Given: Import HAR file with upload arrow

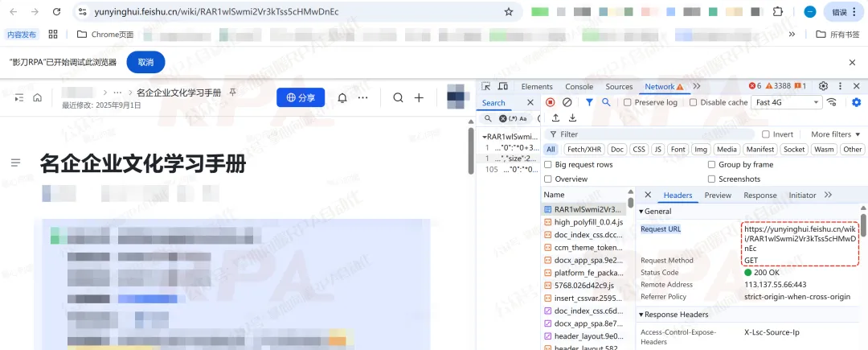Looking at the screenshot, I should [556, 118].
